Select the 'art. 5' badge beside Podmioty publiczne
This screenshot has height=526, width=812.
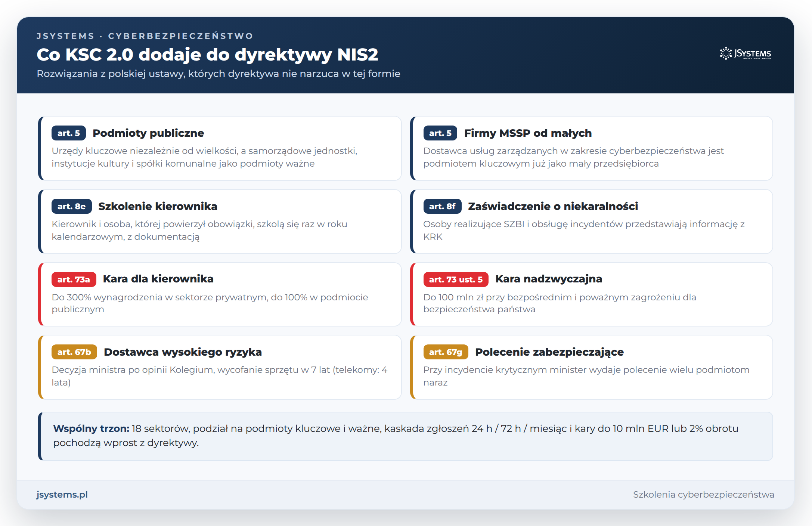69,133
